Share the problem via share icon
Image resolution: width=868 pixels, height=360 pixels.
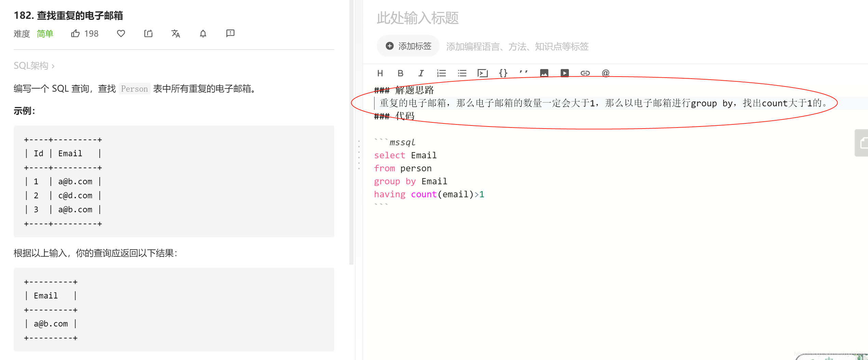(148, 33)
